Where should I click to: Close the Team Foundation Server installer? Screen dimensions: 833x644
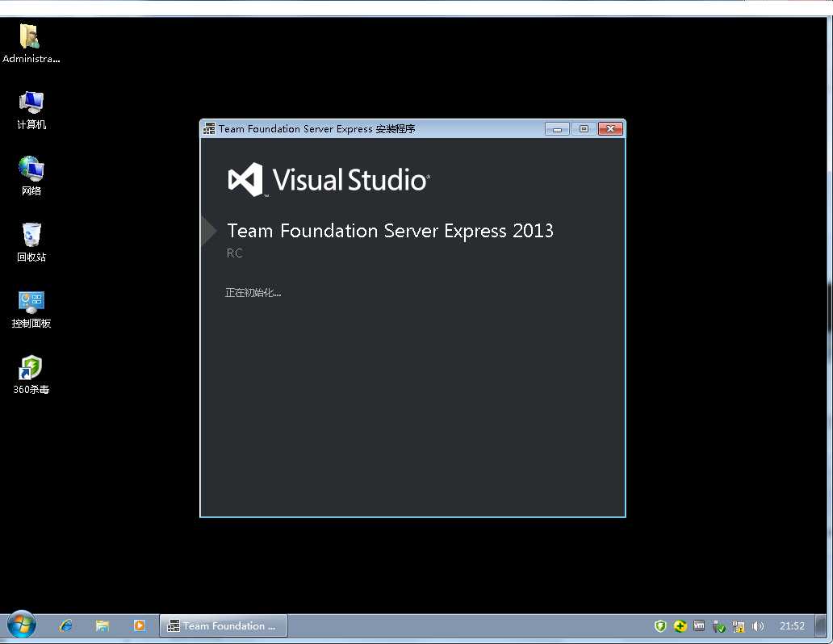click(x=610, y=129)
